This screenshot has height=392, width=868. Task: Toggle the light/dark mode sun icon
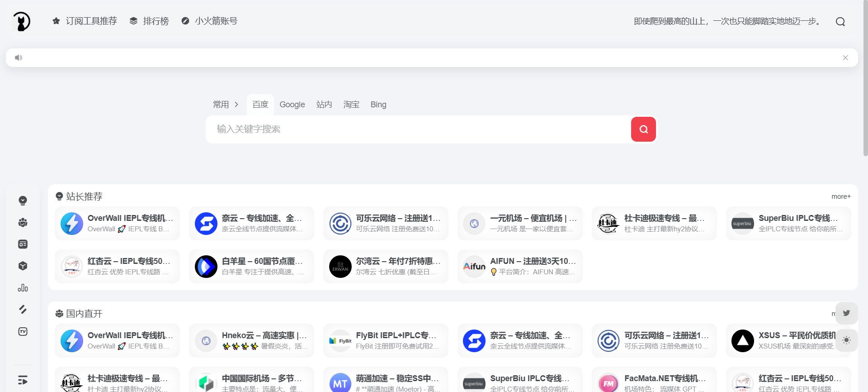tap(846, 340)
